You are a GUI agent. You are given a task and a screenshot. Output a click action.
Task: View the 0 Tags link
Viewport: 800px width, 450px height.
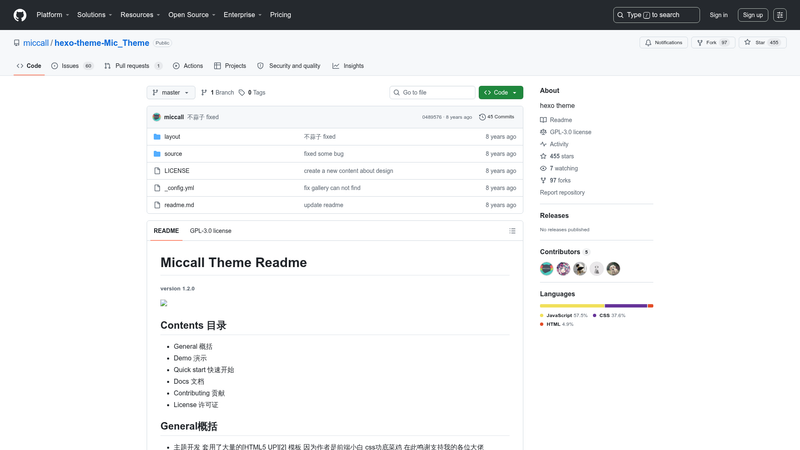tap(252, 92)
